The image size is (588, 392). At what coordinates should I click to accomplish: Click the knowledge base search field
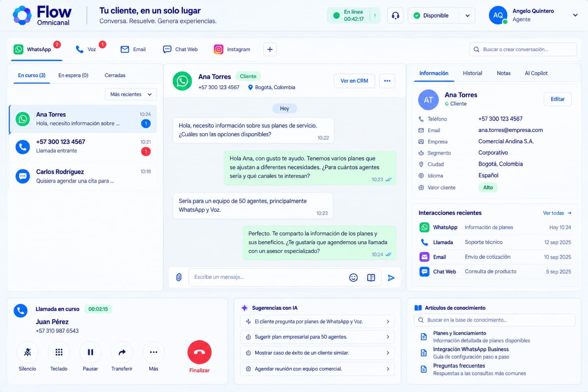[x=495, y=320]
